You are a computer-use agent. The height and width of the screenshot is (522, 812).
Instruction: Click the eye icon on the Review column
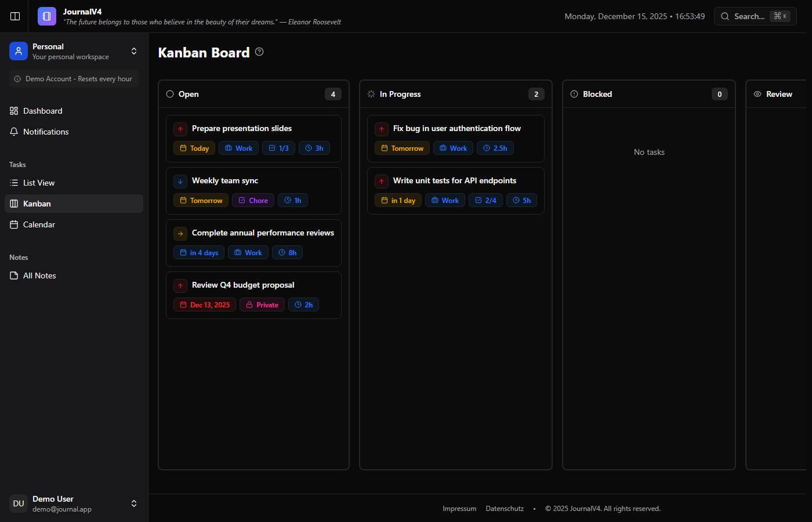point(757,93)
